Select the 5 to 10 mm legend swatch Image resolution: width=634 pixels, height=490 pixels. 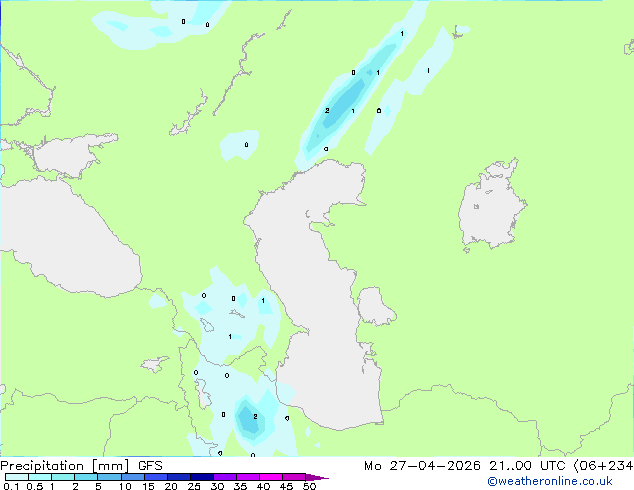coord(109,477)
